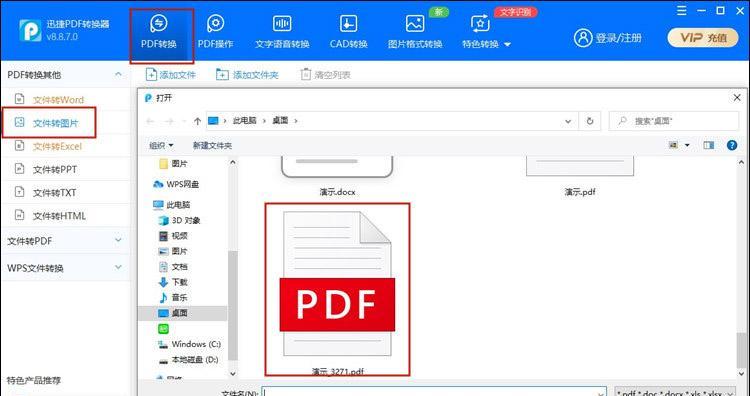Select 此电脑 in navigation tree

click(x=172, y=205)
